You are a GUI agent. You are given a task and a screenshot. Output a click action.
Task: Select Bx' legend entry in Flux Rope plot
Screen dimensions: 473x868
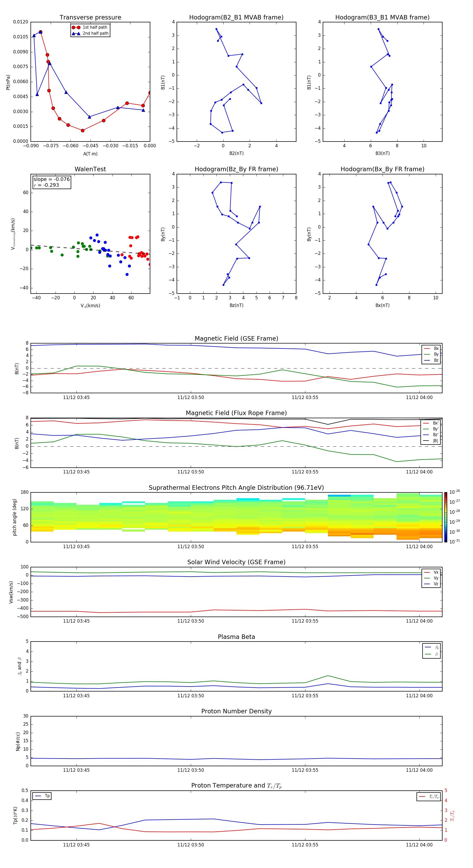pos(431,423)
